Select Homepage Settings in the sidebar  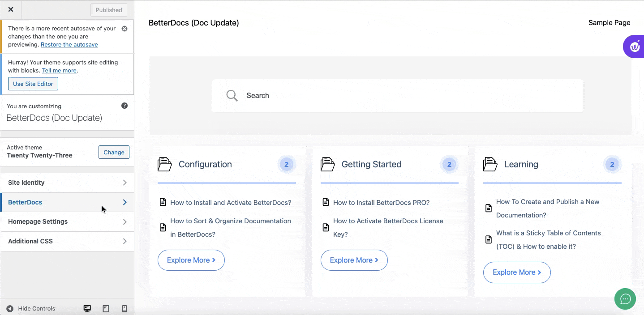[67, 221]
